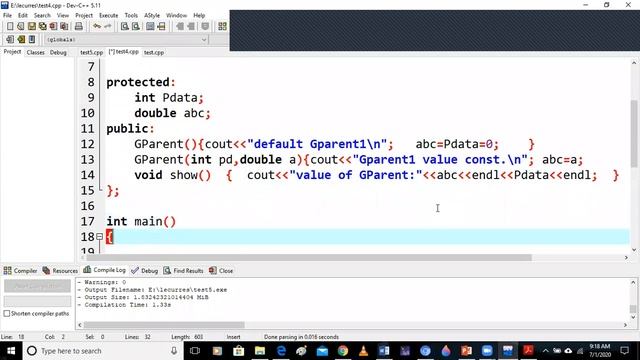The image size is (640, 360).
Task: Open the AStyle menu
Action: 152,16
